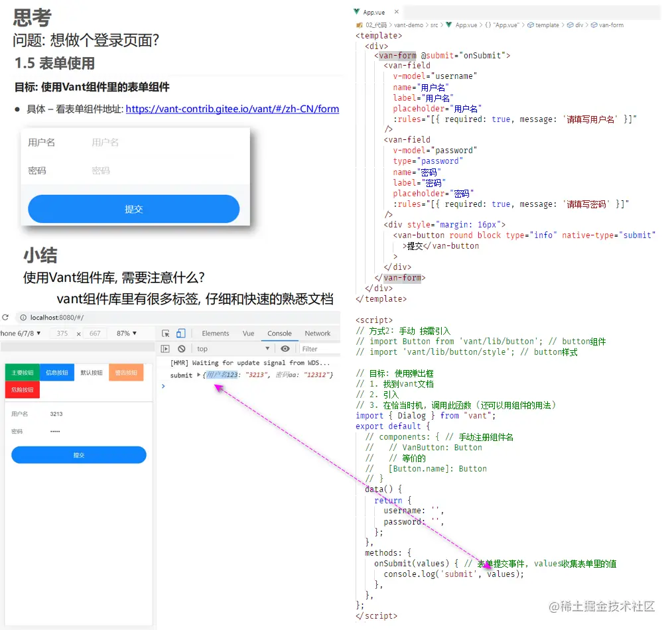Click the 密码 placeholder field on the slide
Viewport: 672px width, 630px height.
(x=135, y=170)
